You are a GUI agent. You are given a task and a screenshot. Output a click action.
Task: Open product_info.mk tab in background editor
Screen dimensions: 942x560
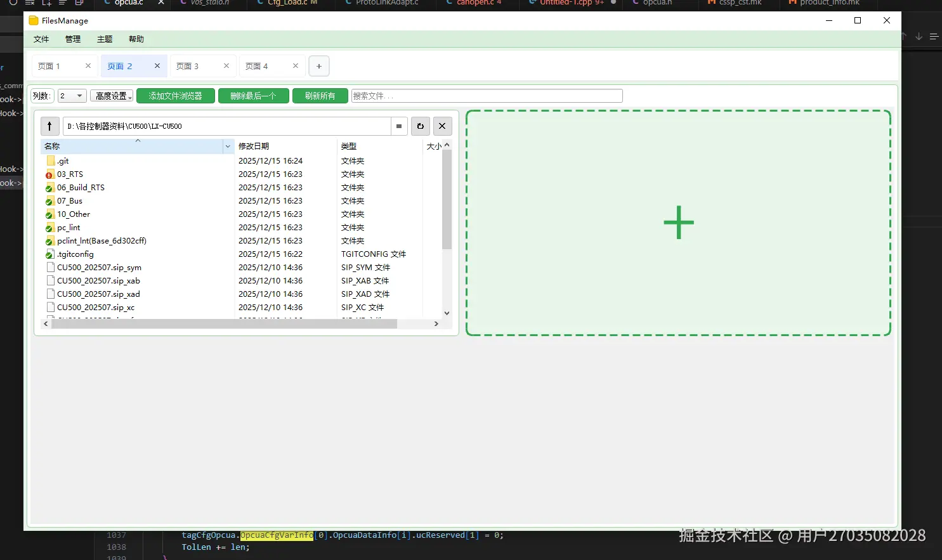pos(830,3)
